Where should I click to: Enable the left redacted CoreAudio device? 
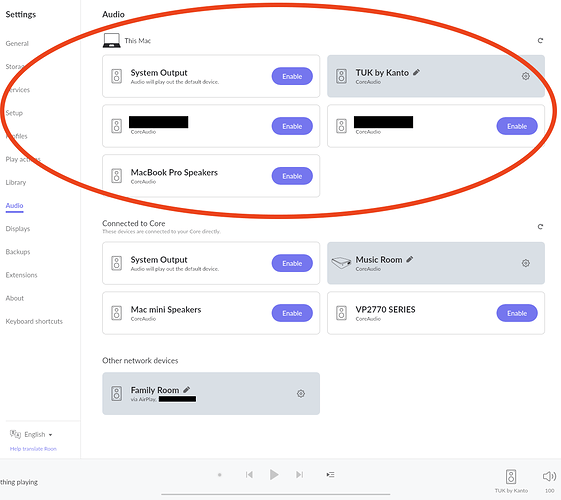pos(292,126)
